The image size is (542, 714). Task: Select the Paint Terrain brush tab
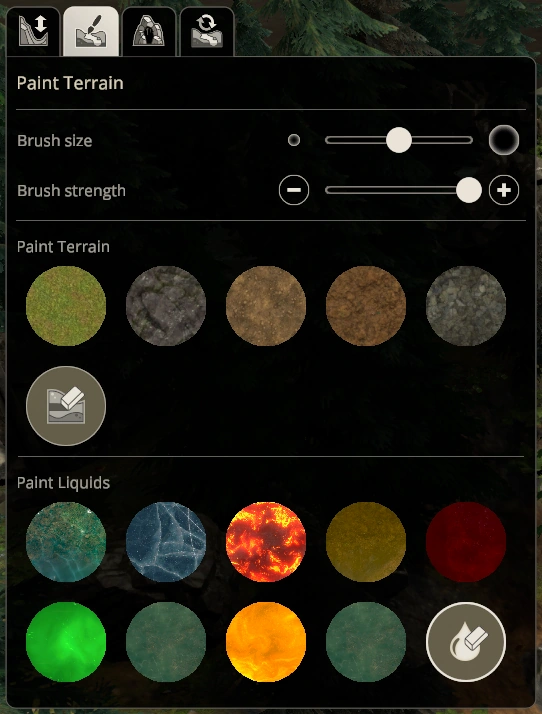pos(91,31)
